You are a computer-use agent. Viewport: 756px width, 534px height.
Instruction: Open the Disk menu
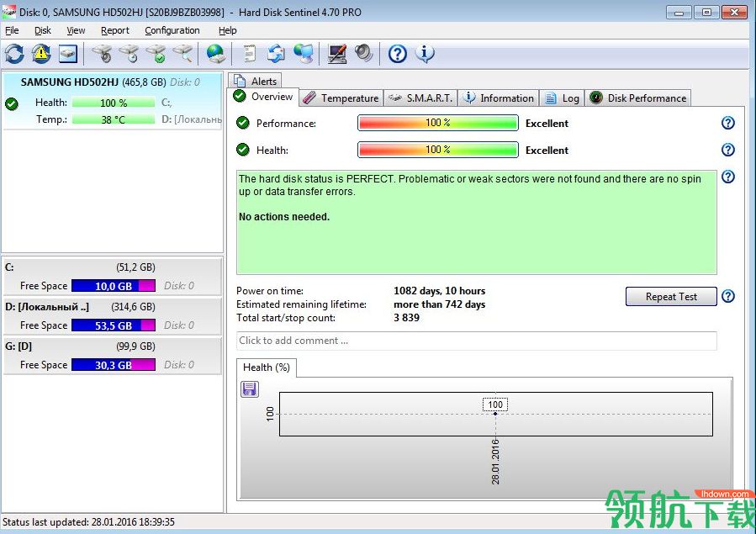pyautogui.click(x=42, y=30)
